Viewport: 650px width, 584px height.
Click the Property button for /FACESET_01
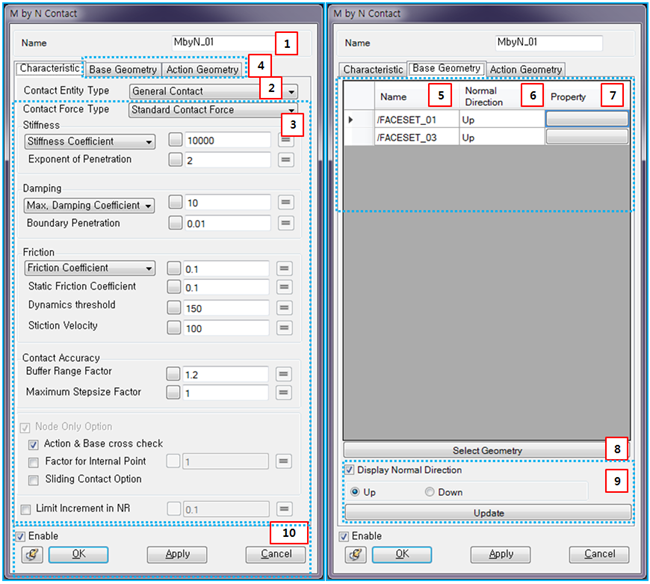point(587,119)
